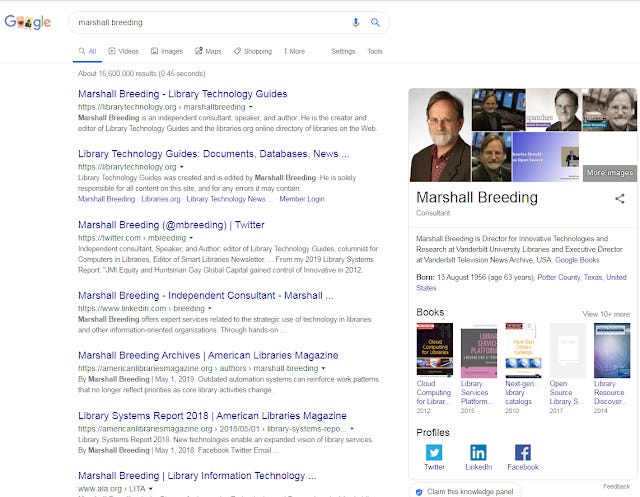Viewport: 640px width, 497px height.
Task: Click the shield icon beside Claim this knowledge panel
Action: (419, 492)
